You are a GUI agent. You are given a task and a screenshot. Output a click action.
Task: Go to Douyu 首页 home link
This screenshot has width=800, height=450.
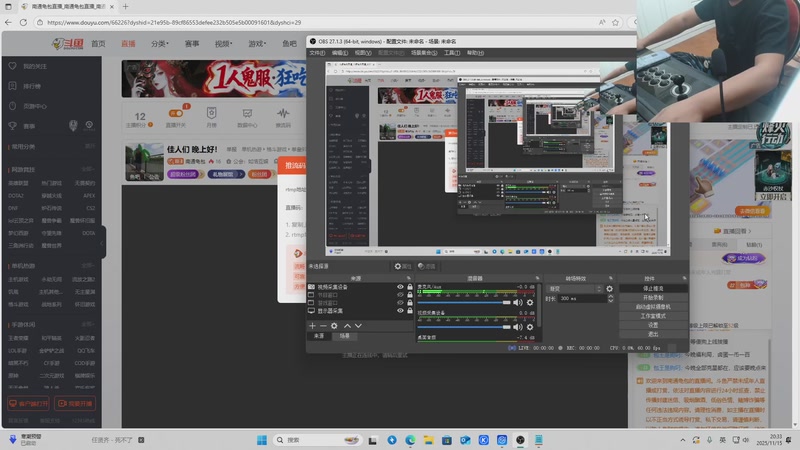pyautogui.click(x=98, y=44)
